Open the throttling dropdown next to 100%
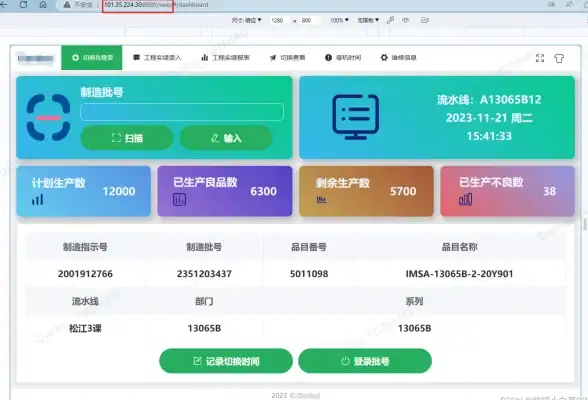Image resolution: width=588 pixels, height=400 pixels. (368, 20)
